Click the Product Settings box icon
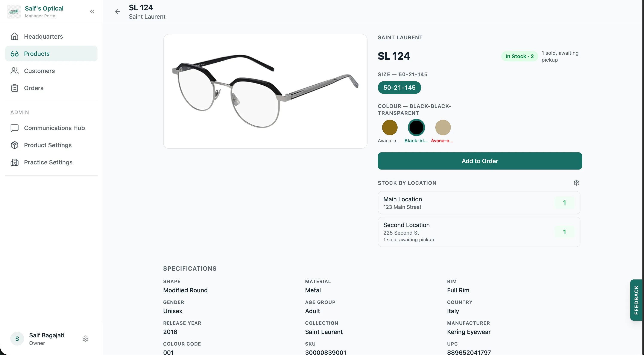 pos(15,145)
